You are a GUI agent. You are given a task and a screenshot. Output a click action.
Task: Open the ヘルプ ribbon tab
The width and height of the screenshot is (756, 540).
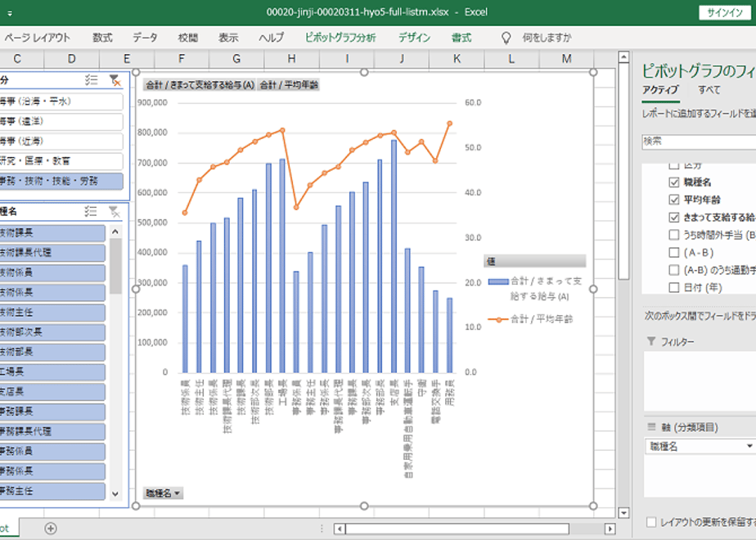click(271, 38)
